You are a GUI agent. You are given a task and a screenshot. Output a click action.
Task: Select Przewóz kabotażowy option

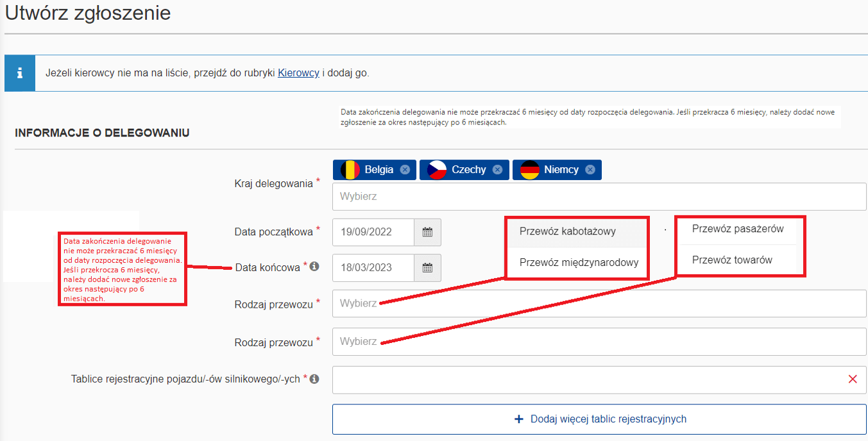[568, 231]
